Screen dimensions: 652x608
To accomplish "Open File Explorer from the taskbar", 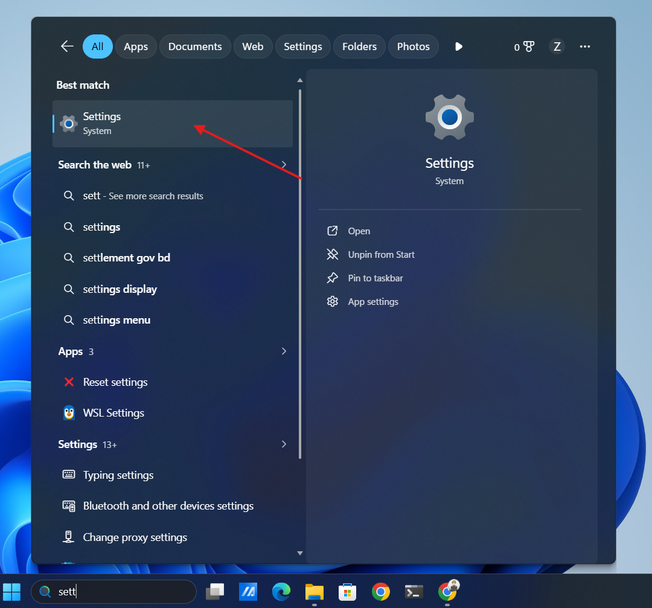I will pyautogui.click(x=314, y=591).
